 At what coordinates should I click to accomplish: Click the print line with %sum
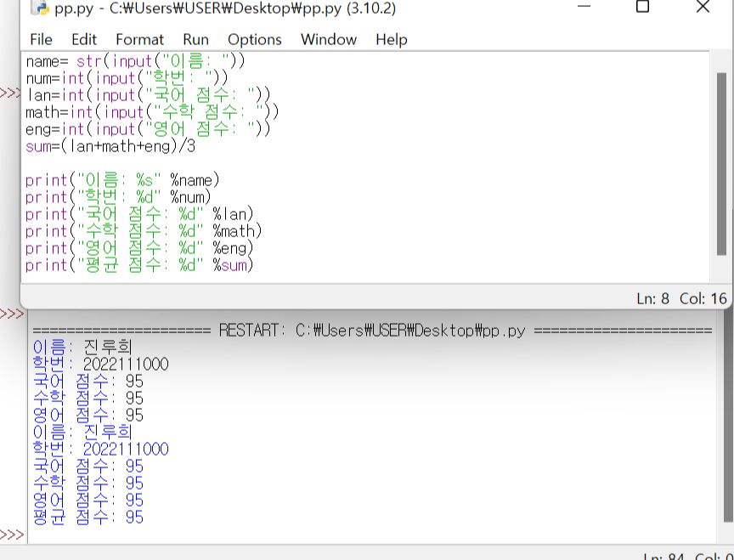tap(139, 265)
